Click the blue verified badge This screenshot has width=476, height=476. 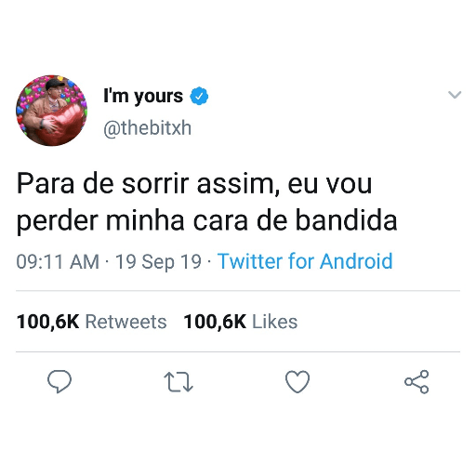click(199, 96)
